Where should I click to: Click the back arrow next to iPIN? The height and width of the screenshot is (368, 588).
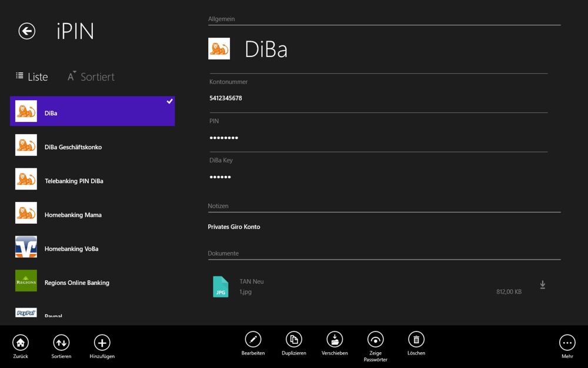click(x=27, y=31)
